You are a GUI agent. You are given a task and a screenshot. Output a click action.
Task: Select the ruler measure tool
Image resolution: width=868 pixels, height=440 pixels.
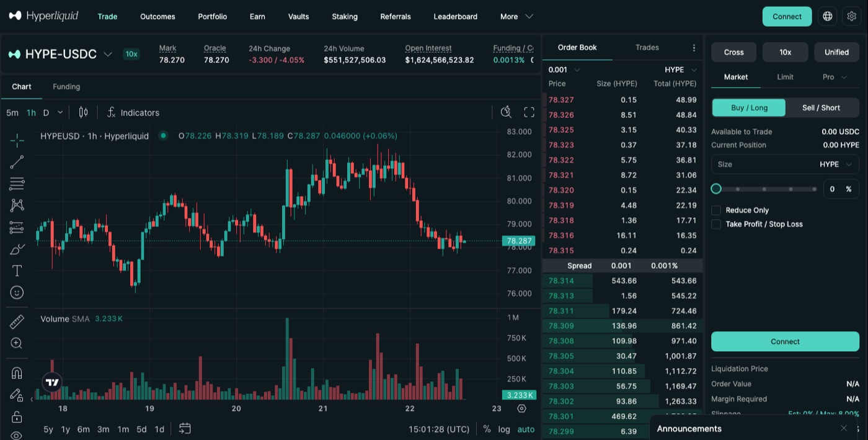tap(17, 321)
